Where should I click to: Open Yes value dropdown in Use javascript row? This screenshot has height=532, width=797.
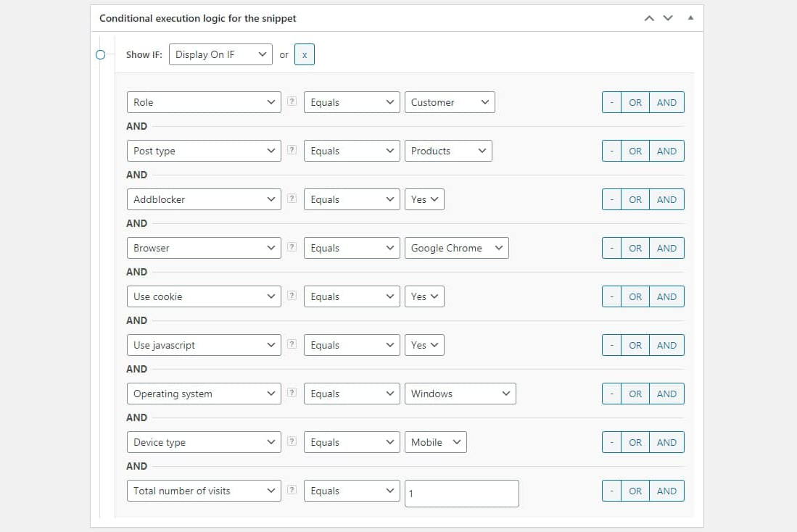pyautogui.click(x=424, y=345)
